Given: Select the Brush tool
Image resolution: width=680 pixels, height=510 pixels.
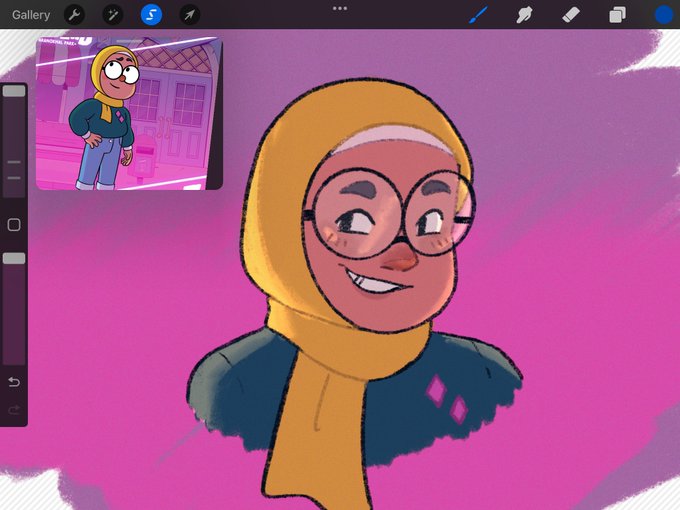Looking at the screenshot, I should (478, 15).
